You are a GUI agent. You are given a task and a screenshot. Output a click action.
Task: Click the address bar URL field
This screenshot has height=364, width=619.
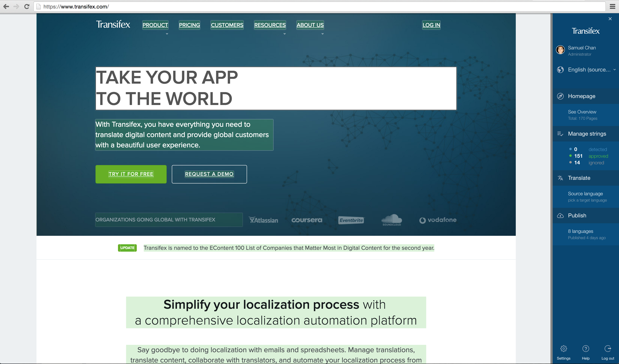[x=319, y=7]
